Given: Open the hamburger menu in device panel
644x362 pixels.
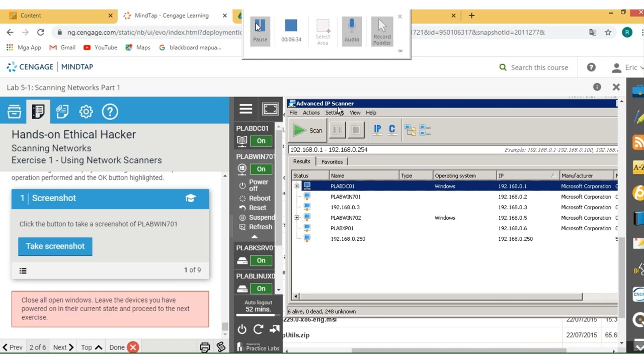Looking at the screenshot, I should pos(246,109).
